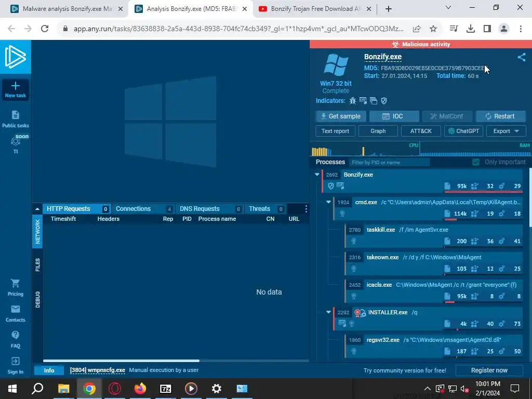Switch to Bonzify Trojan YouTube browser tab

point(315,9)
